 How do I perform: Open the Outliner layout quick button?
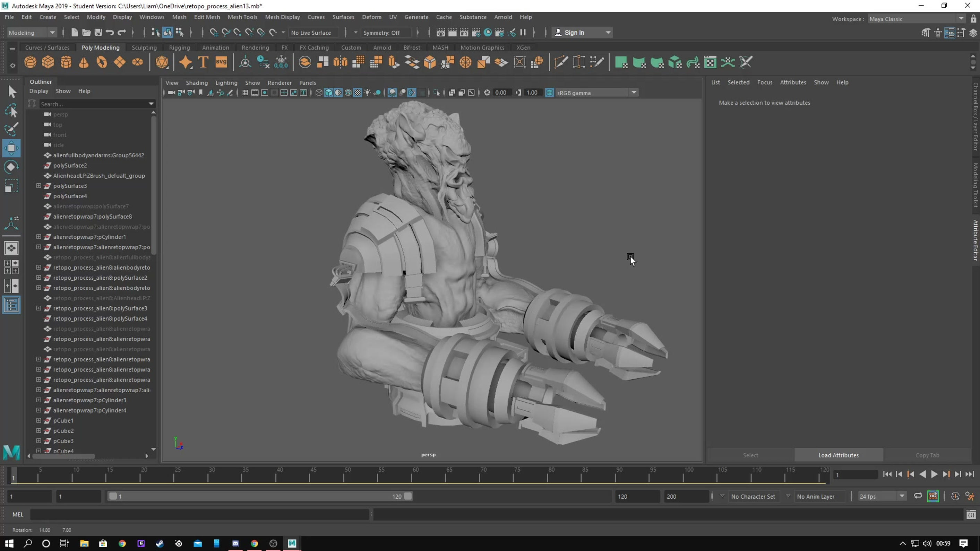pyautogui.click(x=11, y=305)
